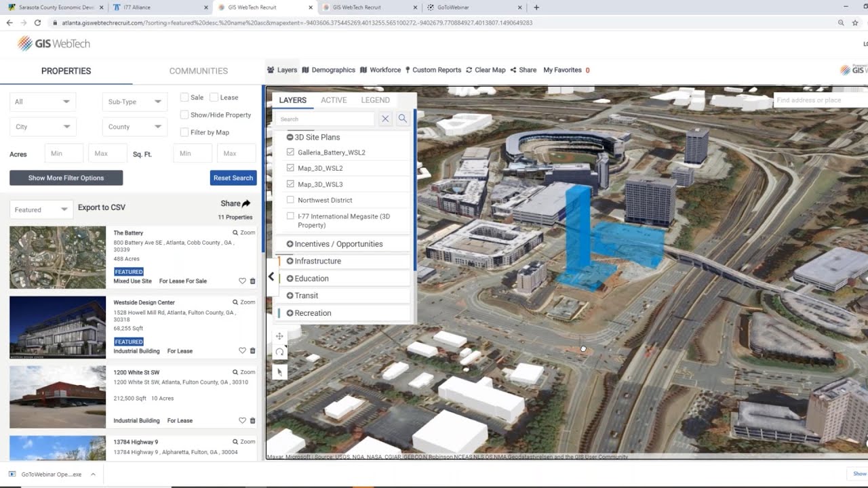Uncheck Galleria_Battery_WSL2 layer
This screenshot has width=868, height=488.
click(290, 152)
